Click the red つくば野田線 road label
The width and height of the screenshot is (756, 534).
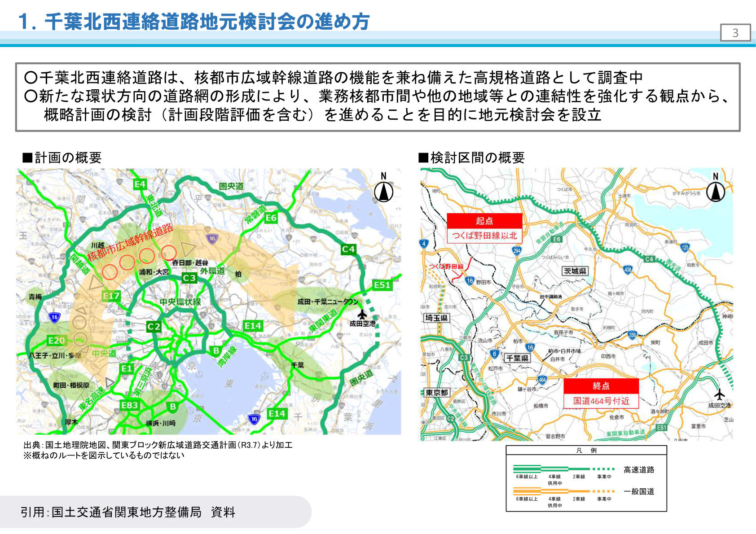pyautogui.click(x=446, y=267)
